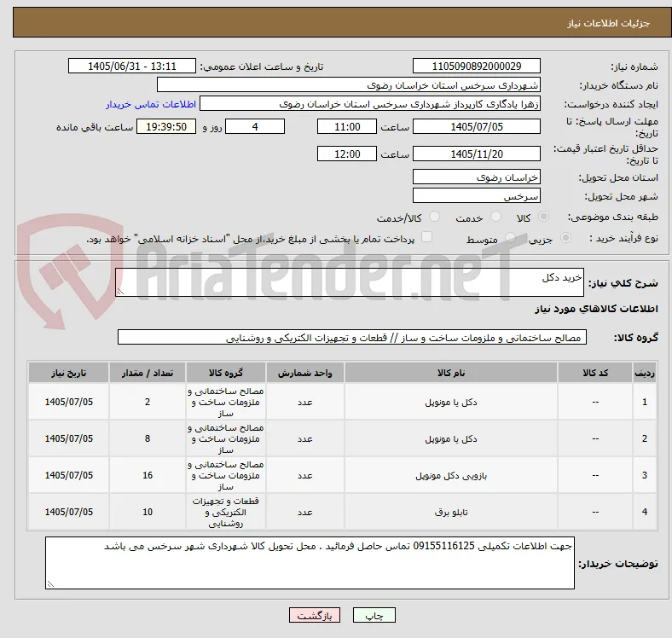Select the کالا radio button
The image size is (672, 638).
(543, 217)
